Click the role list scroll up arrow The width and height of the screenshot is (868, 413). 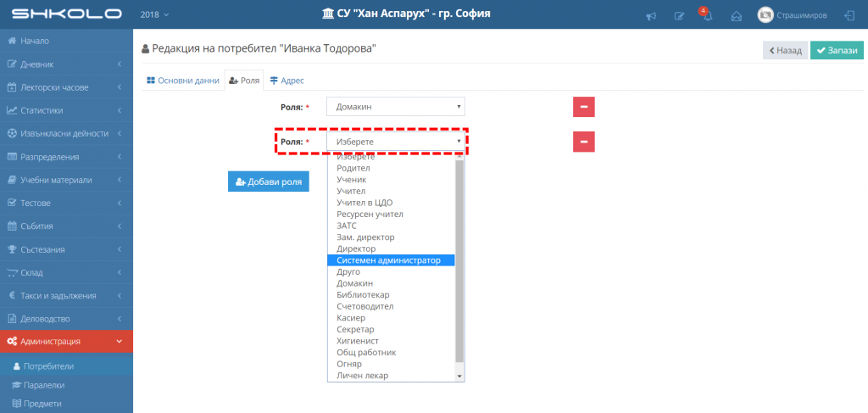(459, 157)
